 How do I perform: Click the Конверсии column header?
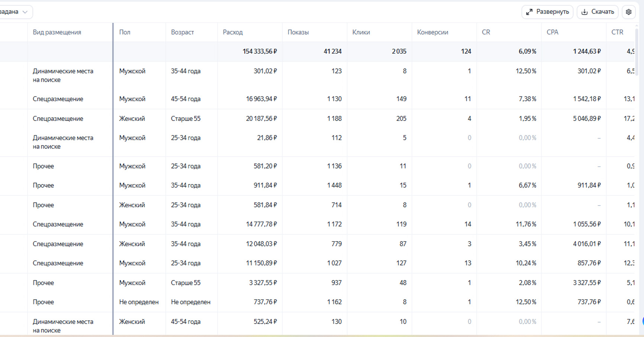pos(432,32)
